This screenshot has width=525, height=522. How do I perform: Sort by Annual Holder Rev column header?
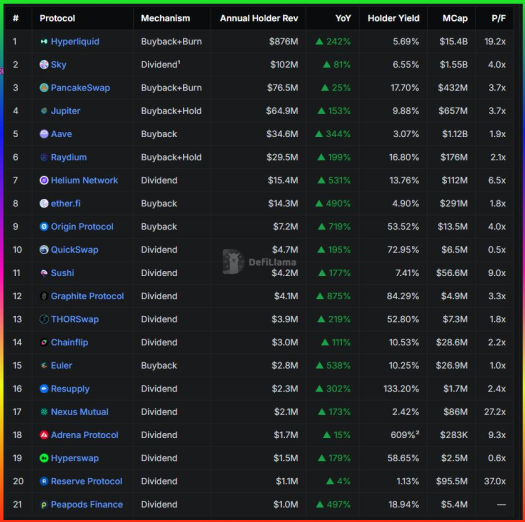coord(259,18)
